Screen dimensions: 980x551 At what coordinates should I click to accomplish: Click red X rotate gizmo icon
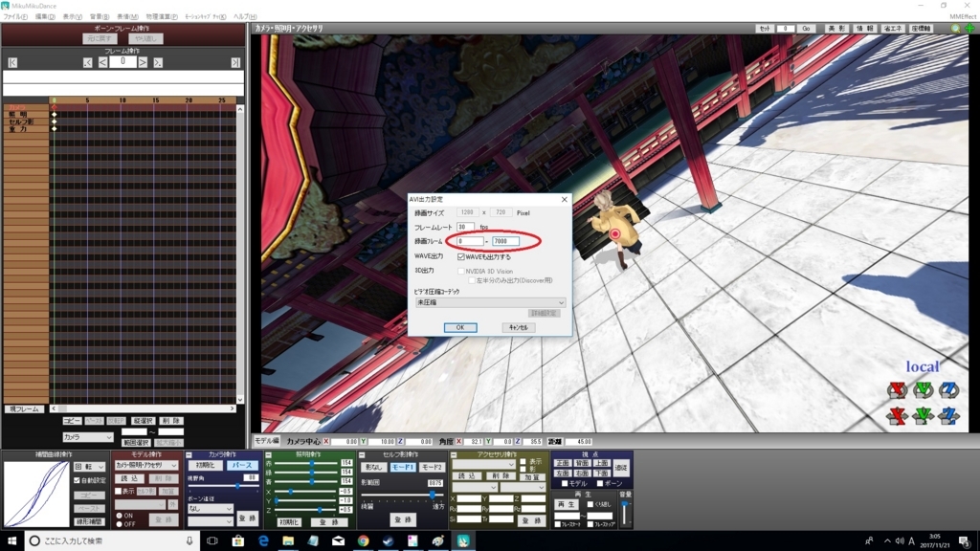pos(898,390)
